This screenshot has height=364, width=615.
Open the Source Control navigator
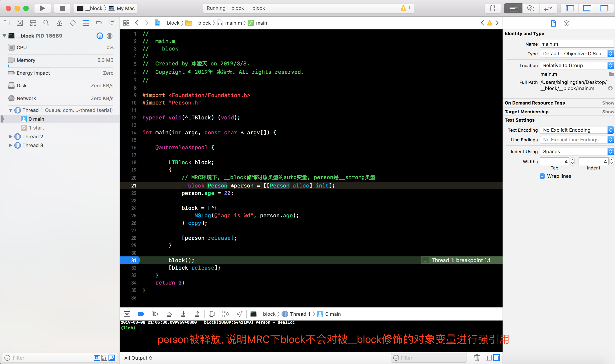(20, 23)
